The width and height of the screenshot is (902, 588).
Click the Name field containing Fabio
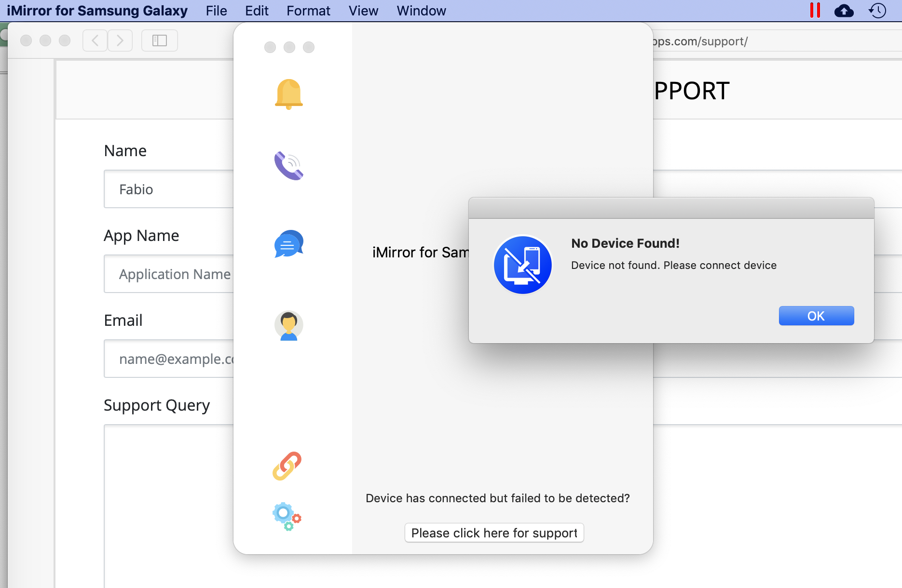click(x=169, y=189)
